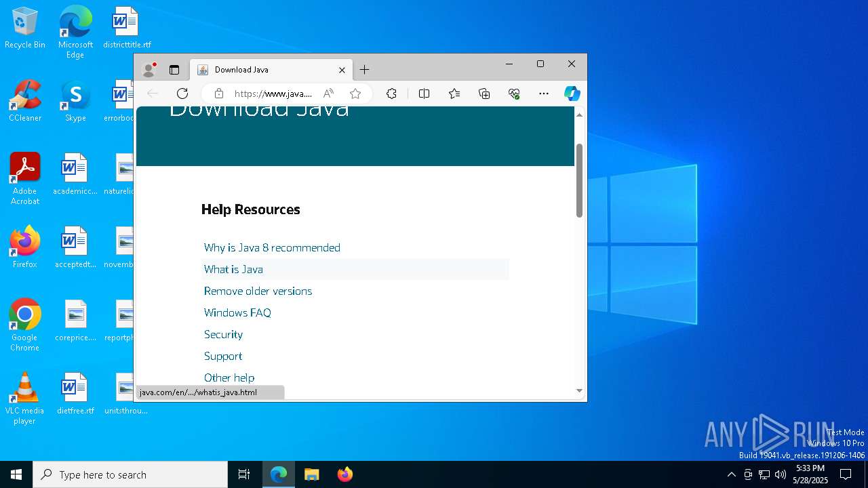Open volume control tray icon
This screenshot has height=488, width=868.
(x=781, y=474)
